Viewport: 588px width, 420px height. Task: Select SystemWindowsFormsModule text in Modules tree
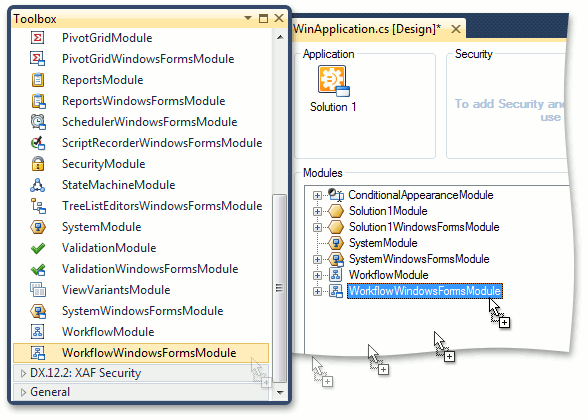pyautogui.click(x=419, y=259)
